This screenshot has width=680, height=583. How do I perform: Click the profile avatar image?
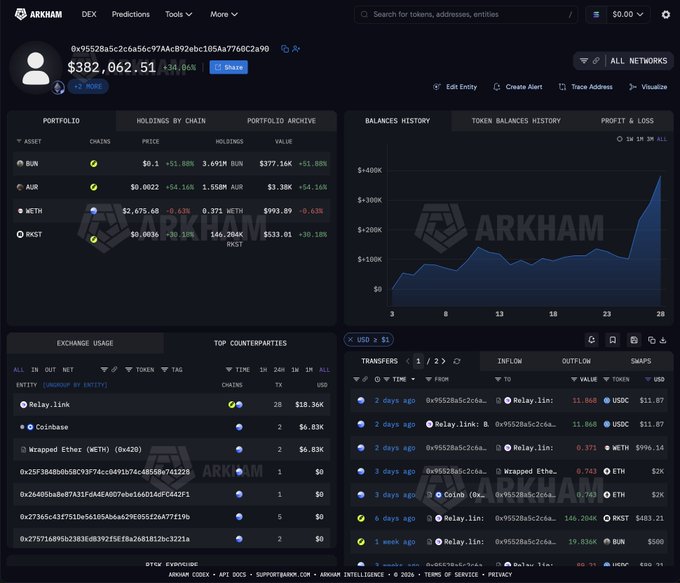(36, 68)
